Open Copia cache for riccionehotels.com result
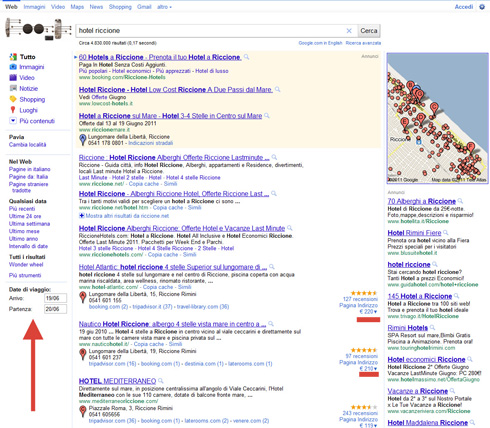Image resolution: width=490 pixels, height=428 pixels. tap(163, 255)
